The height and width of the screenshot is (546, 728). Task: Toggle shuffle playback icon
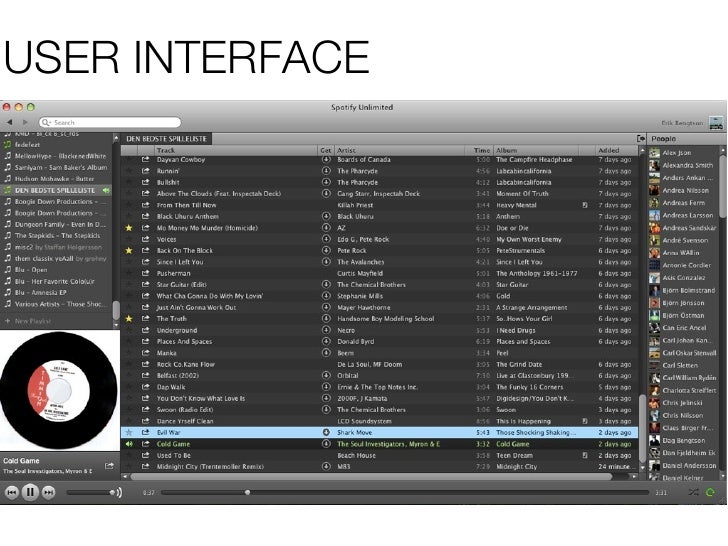pos(694,492)
